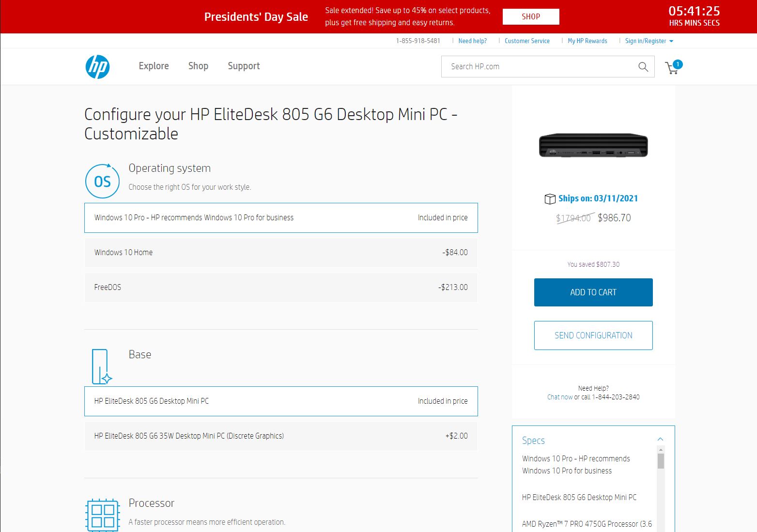The height and width of the screenshot is (532, 757).
Task: Collapse the Specs panel chevron
Action: tap(660, 439)
